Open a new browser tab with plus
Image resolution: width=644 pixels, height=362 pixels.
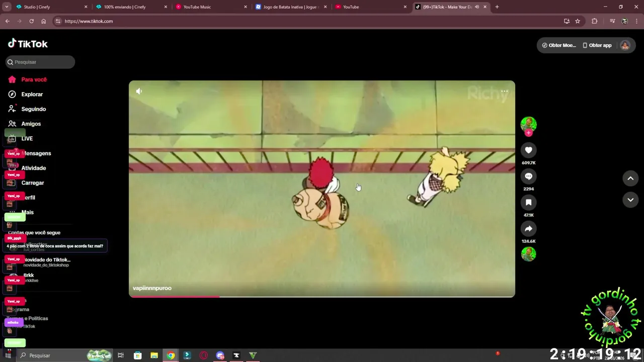[x=497, y=7]
